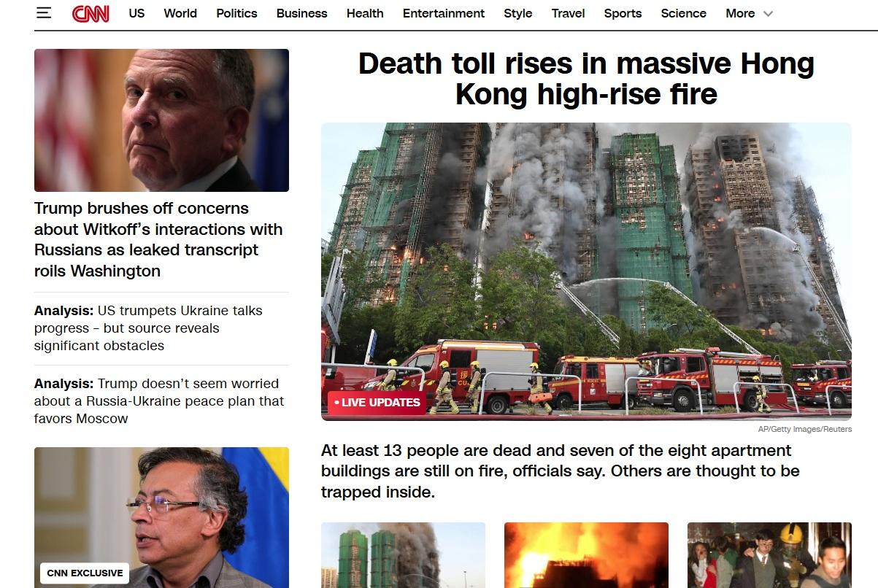Open the hamburger menu icon
Viewport: 878px width, 588px height.
44,13
